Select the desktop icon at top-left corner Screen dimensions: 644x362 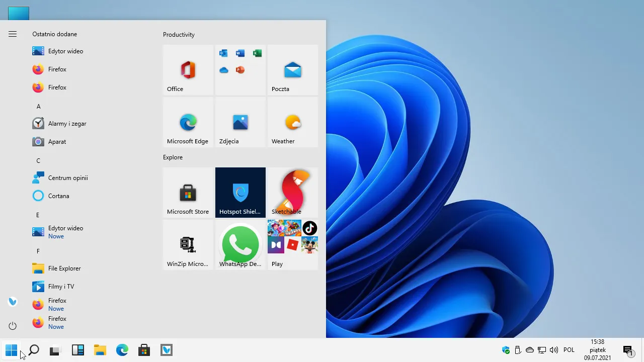coord(19,14)
